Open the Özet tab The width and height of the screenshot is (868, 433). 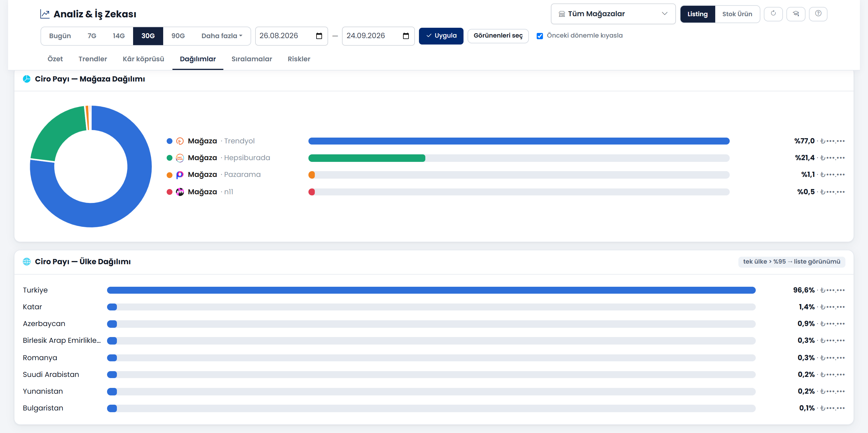pyautogui.click(x=55, y=59)
